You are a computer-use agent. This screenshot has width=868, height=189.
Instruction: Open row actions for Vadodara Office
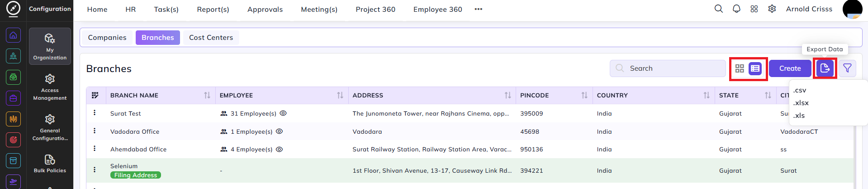[95, 131]
